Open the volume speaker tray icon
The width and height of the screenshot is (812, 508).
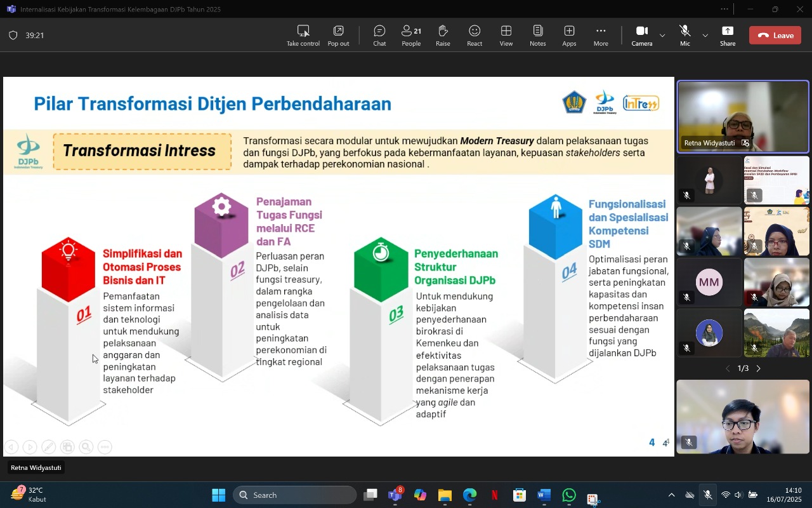tap(739, 495)
